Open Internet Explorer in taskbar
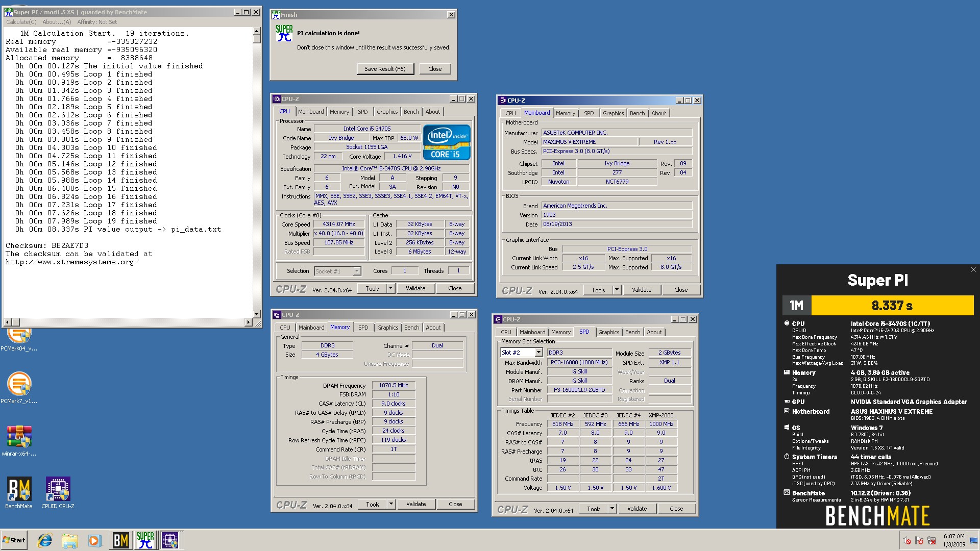Screen dimensions: 980x551 pyautogui.click(x=45, y=540)
